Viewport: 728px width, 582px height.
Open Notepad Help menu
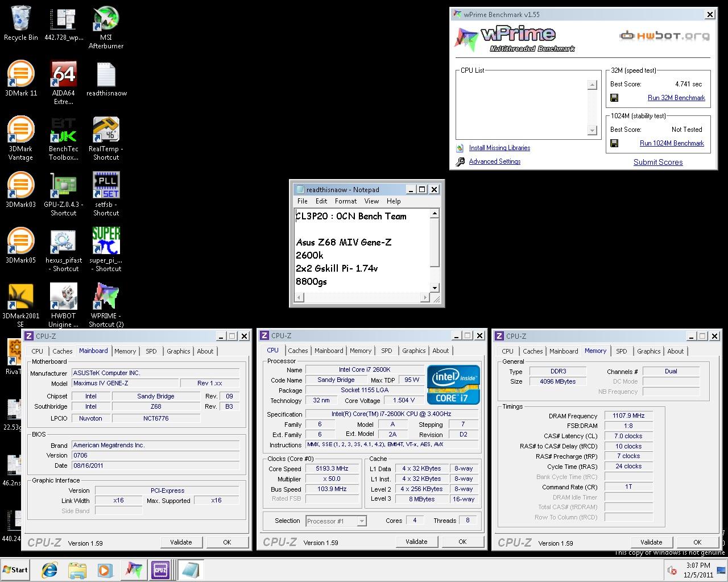[x=394, y=201]
